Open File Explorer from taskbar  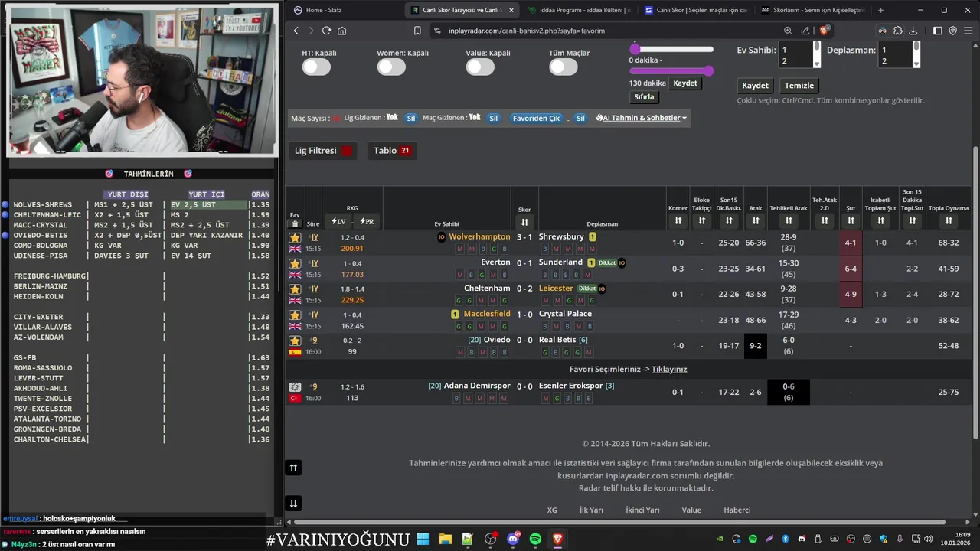(x=445, y=539)
